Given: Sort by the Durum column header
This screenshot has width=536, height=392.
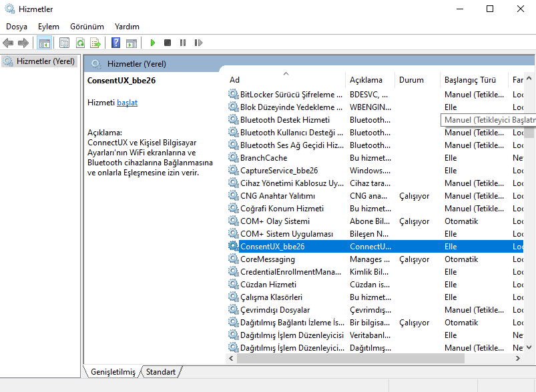Looking at the screenshot, I should click(418, 80).
